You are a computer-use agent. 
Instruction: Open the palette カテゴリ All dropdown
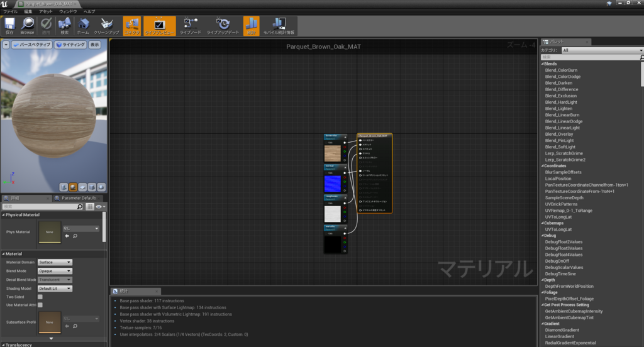(602, 50)
